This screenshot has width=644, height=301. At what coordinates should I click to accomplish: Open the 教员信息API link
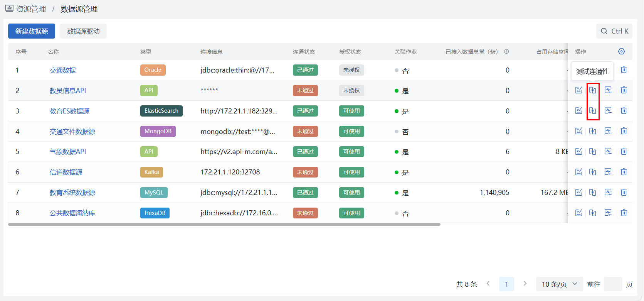coord(68,91)
